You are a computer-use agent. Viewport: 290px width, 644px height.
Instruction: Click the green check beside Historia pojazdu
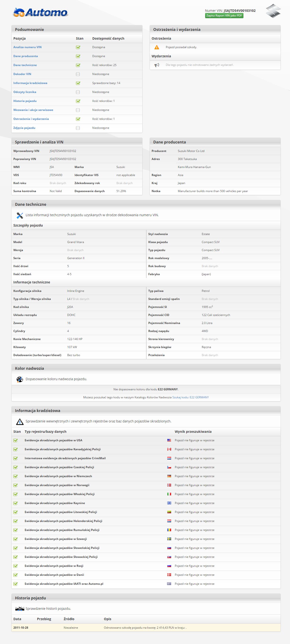pyautogui.click(x=78, y=101)
